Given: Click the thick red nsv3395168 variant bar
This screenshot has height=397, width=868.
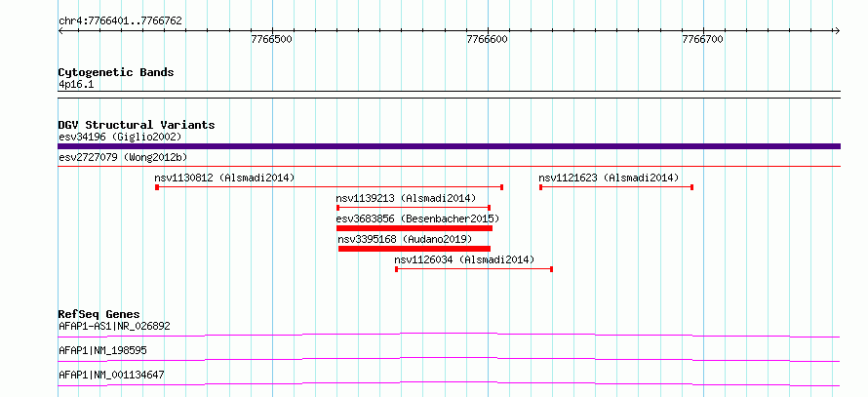Looking at the screenshot, I should click(414, 249).
